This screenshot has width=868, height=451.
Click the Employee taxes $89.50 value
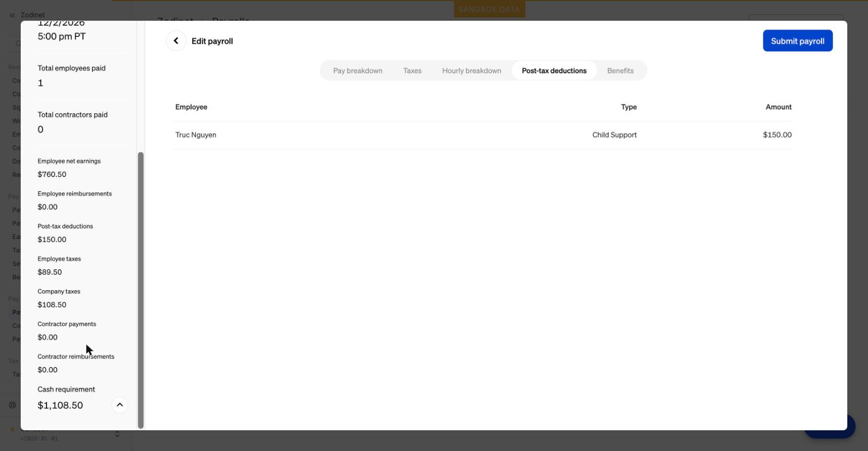click(x=49, y=272)
